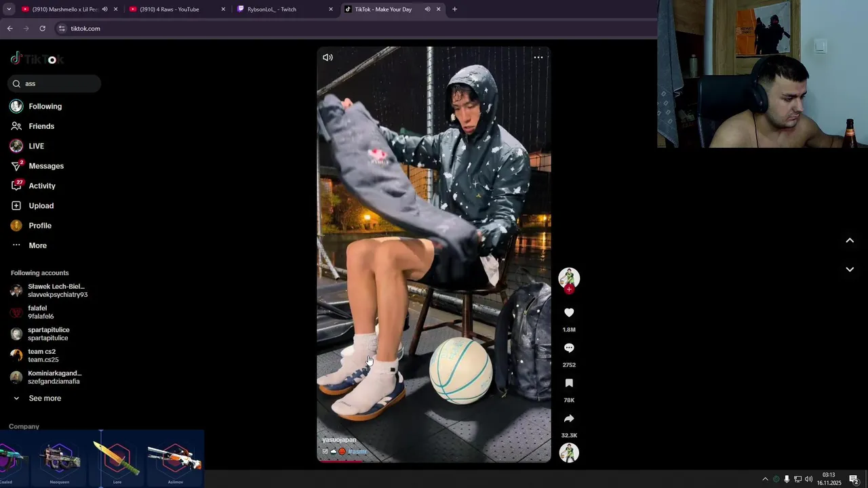Close the RybsonLoL_ - Twitch tab
This screenshot has height=488, width=868.
click(x=331, y=9)
